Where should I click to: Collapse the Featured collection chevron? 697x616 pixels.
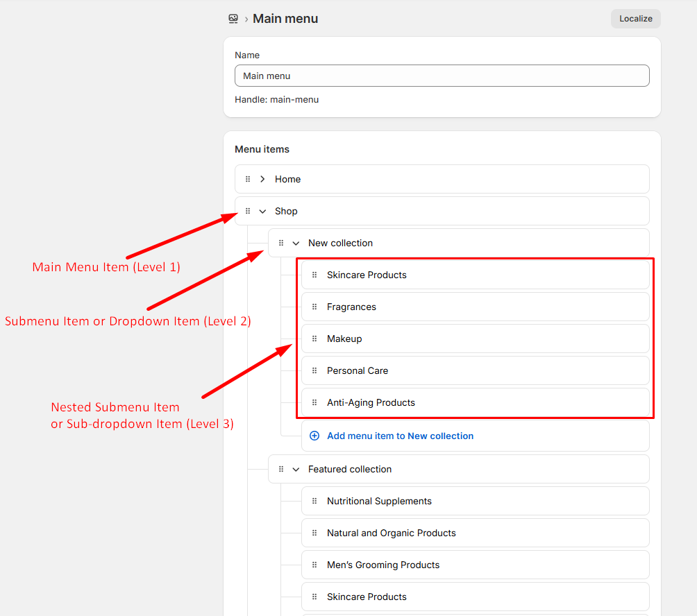[x=296, y=469]
